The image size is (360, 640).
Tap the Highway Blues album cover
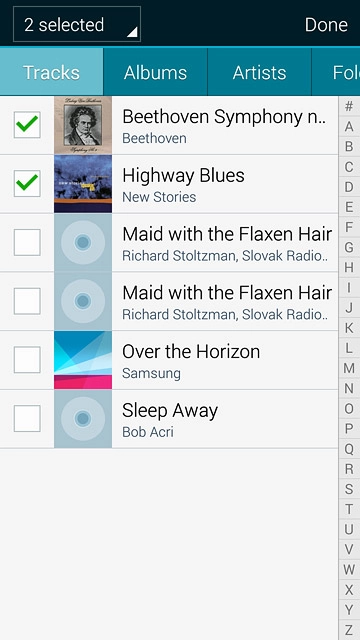[83, 184]
